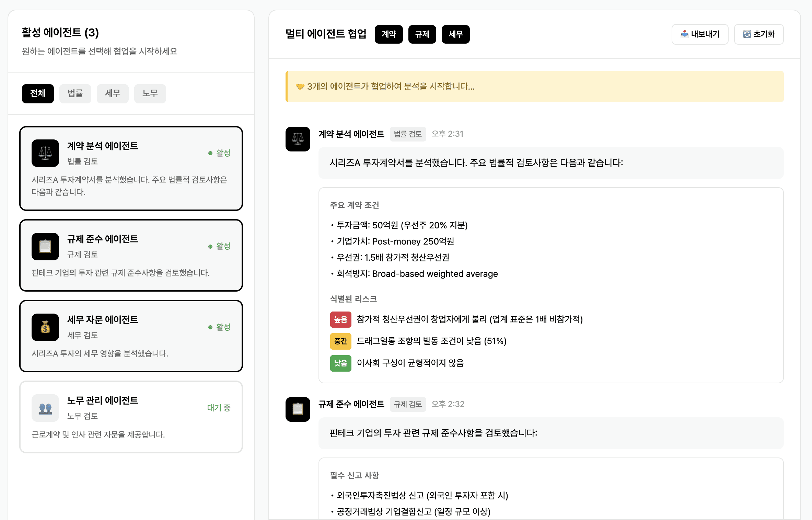Click the scales avatar next to the 오후 2:31 message

point(298,139)
